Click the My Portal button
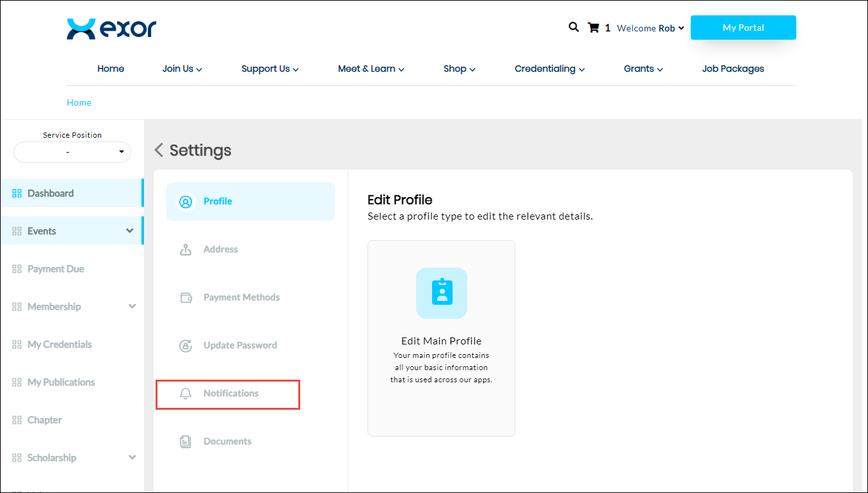 [743, 28]
